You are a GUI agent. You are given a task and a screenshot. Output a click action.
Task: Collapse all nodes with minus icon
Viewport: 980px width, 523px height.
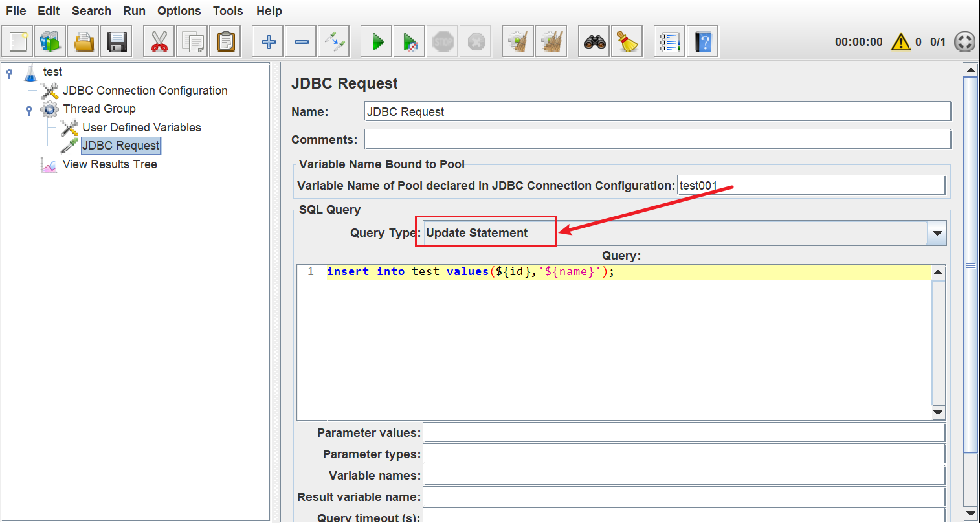pyautogui.click(x=301, y=42)
